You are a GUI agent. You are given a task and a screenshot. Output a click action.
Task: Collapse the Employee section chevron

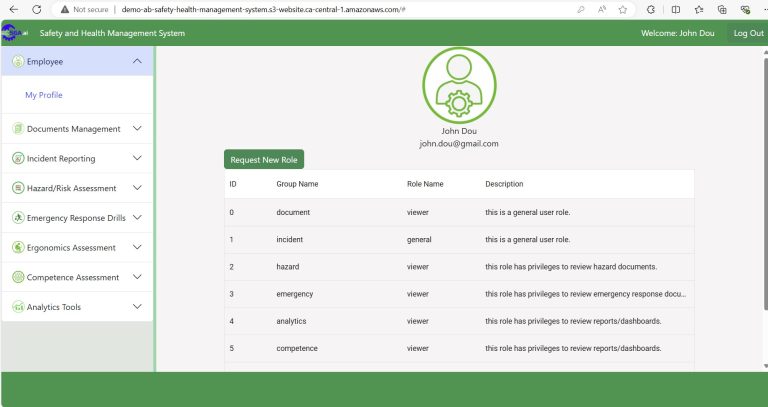click(137, 62)
